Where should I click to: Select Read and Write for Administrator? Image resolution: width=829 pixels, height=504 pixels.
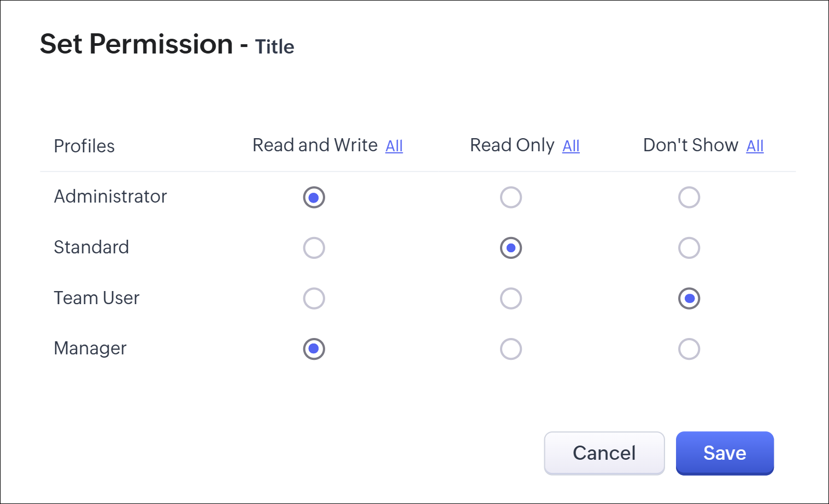tap(314, 197)
